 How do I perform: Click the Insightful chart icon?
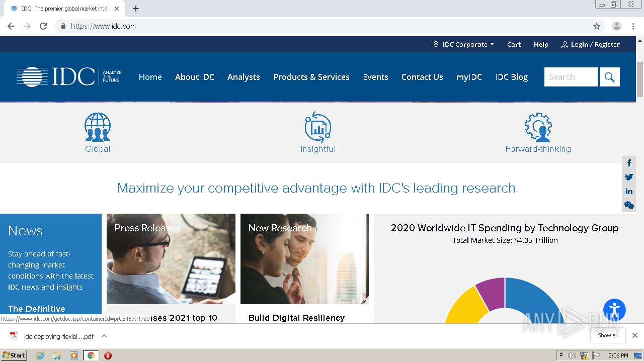[x=318, y=127]
